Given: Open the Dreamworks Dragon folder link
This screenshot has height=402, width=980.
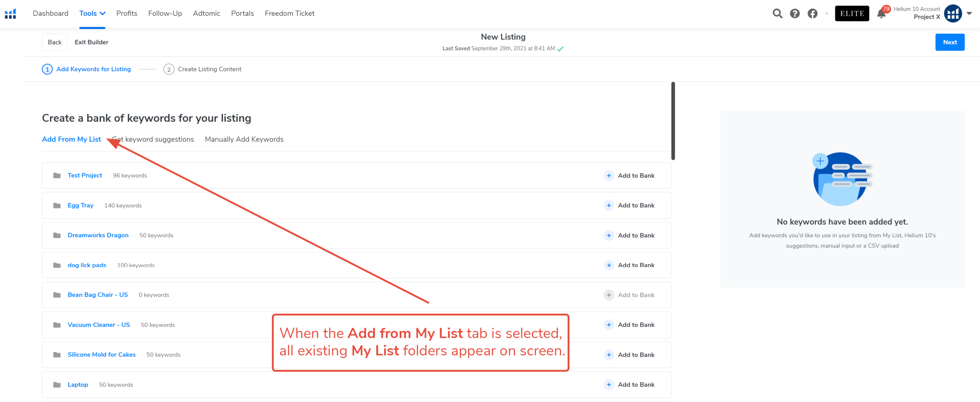Looking at the screenshot, I should coord(98,235).
